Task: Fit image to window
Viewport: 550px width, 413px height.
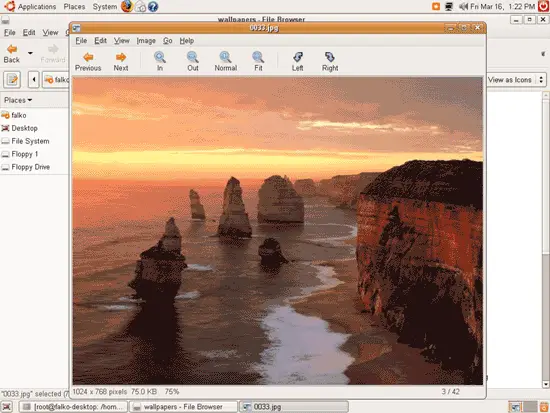Action: (258, 61)
